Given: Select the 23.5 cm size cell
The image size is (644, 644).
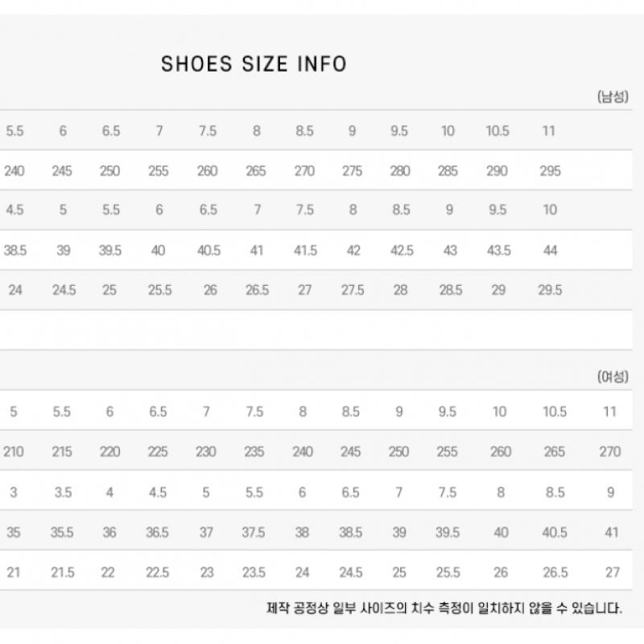Looking at the screenshot, I should 254,572.
